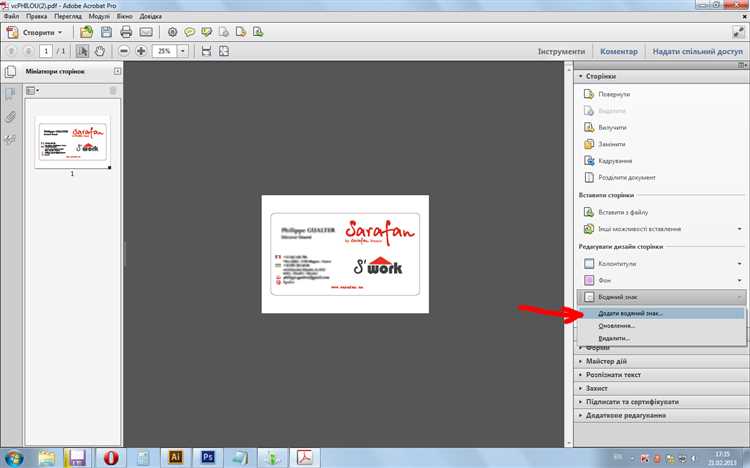The width and height of the screenshot is (750, 468).
Task: Select the Selection tool for text and images
Action: [x=82, y=51]
